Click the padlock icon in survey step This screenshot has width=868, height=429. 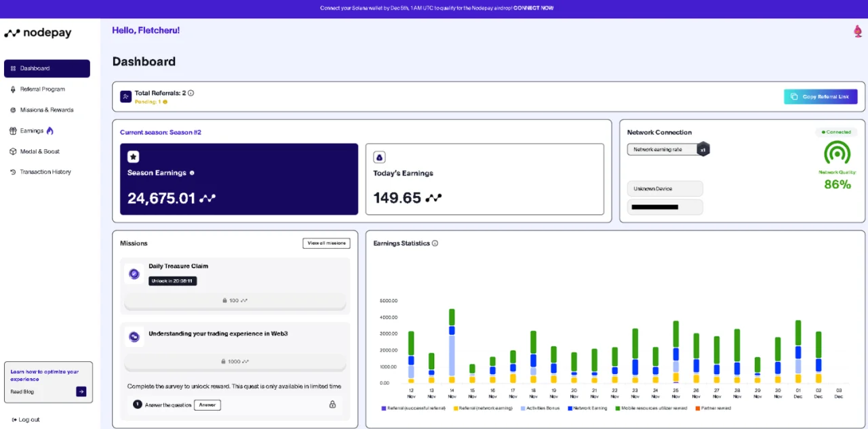pos(332,405)
